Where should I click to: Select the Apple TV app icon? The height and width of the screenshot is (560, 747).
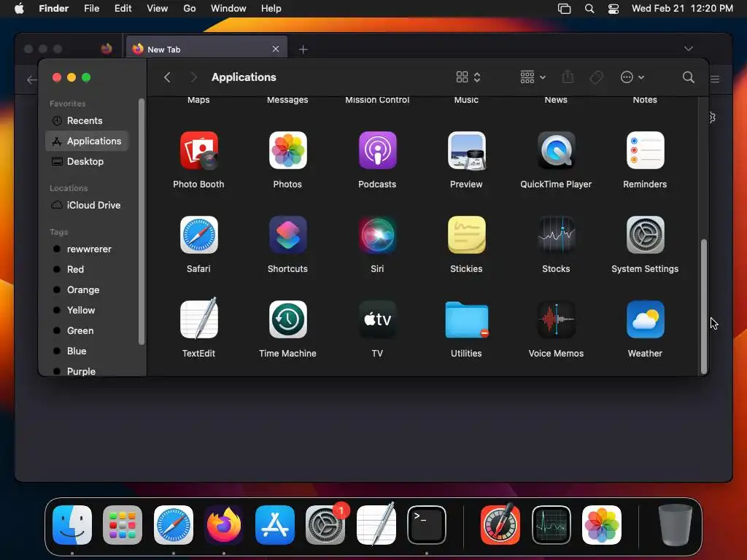(377, 319)
